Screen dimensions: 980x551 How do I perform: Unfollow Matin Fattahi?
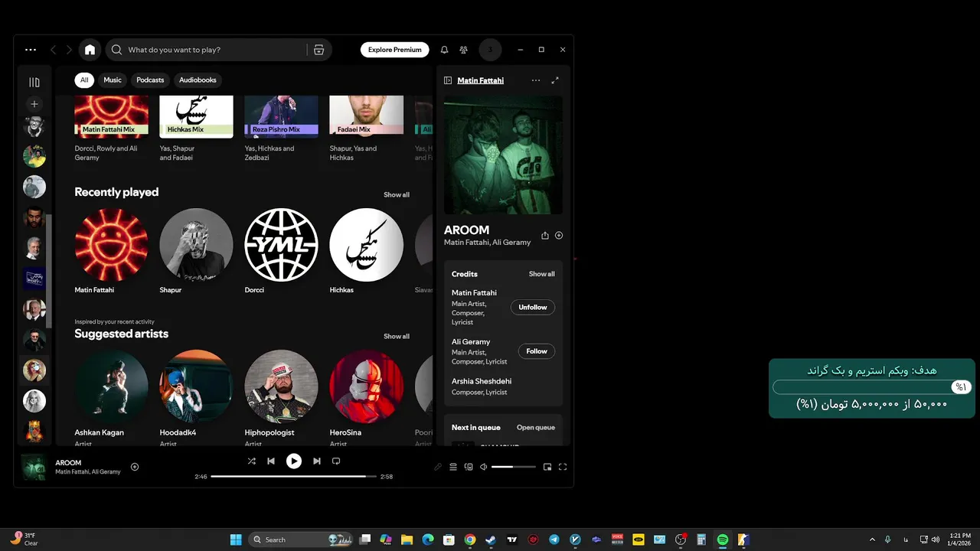[x=533, y=307]
